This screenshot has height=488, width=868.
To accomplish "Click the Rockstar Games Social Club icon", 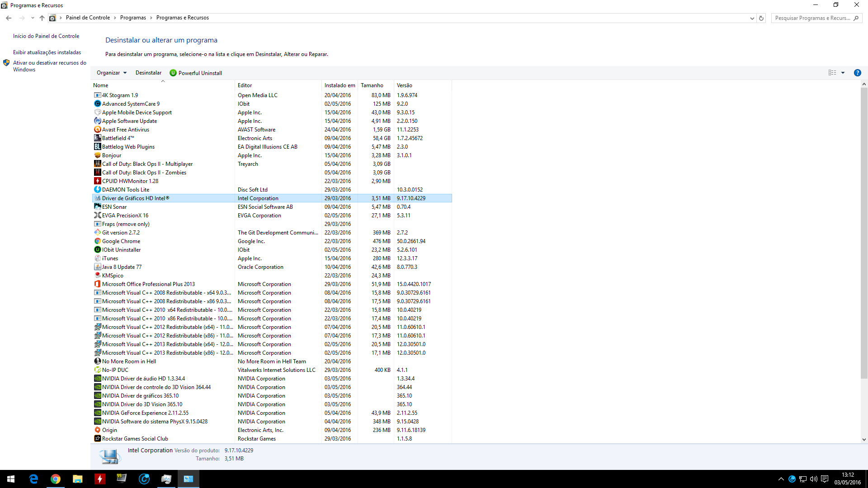I will pos(97,439).
